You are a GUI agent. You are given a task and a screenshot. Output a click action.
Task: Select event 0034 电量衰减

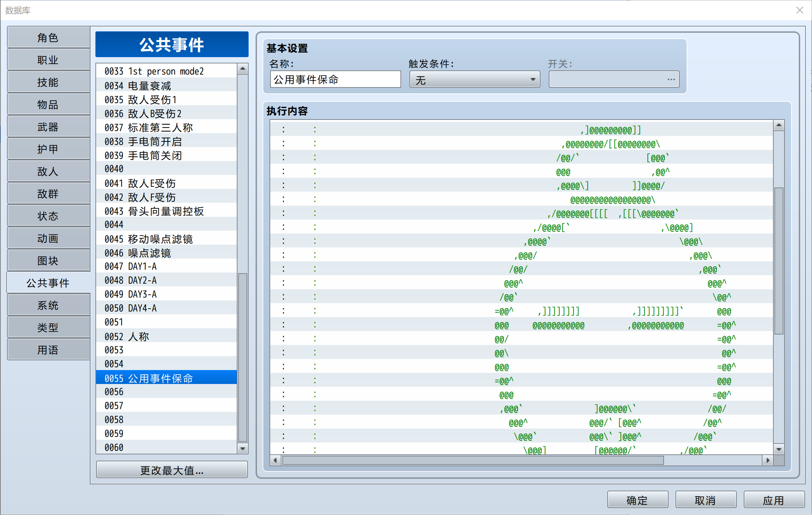click(166, 85)
